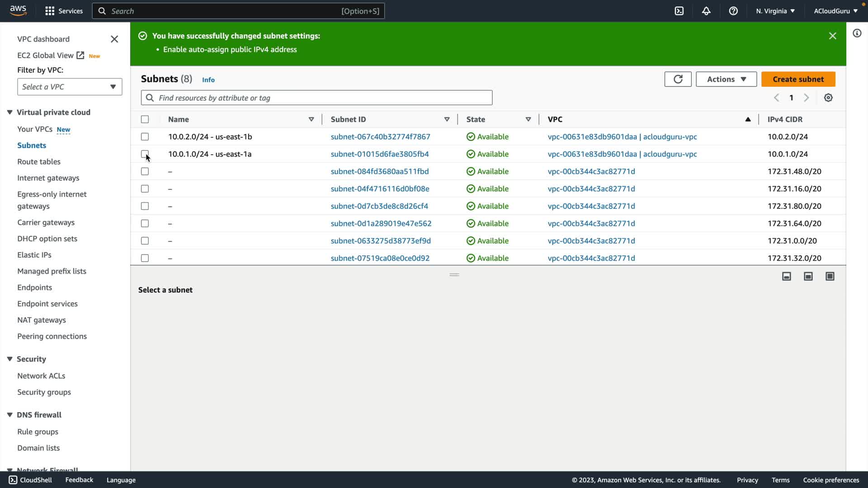Expand details panel to full height
868x488 pixels.
[830, 276]
